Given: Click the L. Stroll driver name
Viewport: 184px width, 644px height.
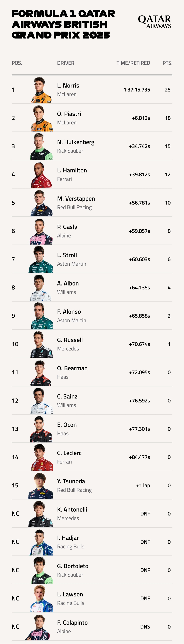Looking at the screenshot, I should [x=67, y=255].
